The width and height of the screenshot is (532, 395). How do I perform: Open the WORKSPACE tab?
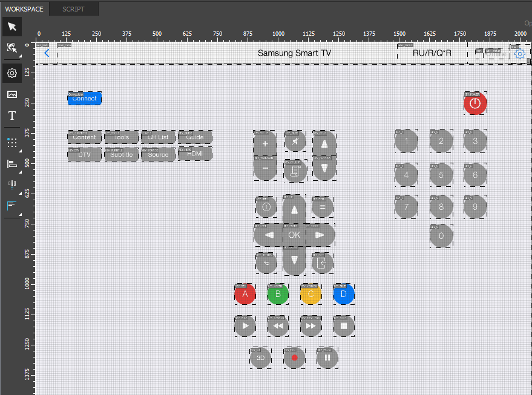(24, 9)
